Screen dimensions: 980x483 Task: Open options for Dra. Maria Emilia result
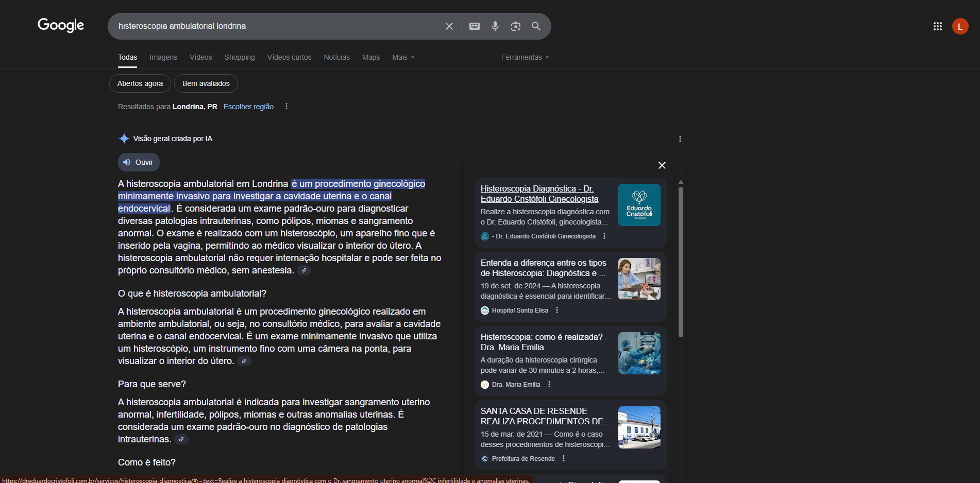[549, 385]
